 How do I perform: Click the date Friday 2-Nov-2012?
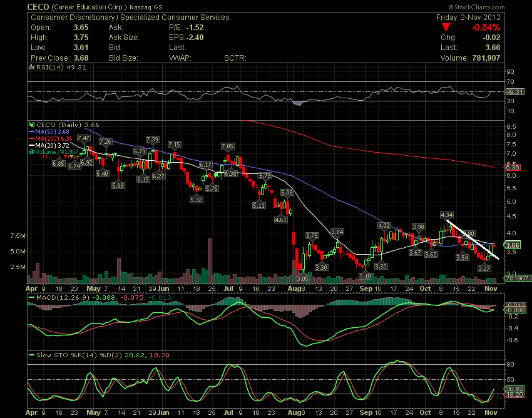point(468,18)
